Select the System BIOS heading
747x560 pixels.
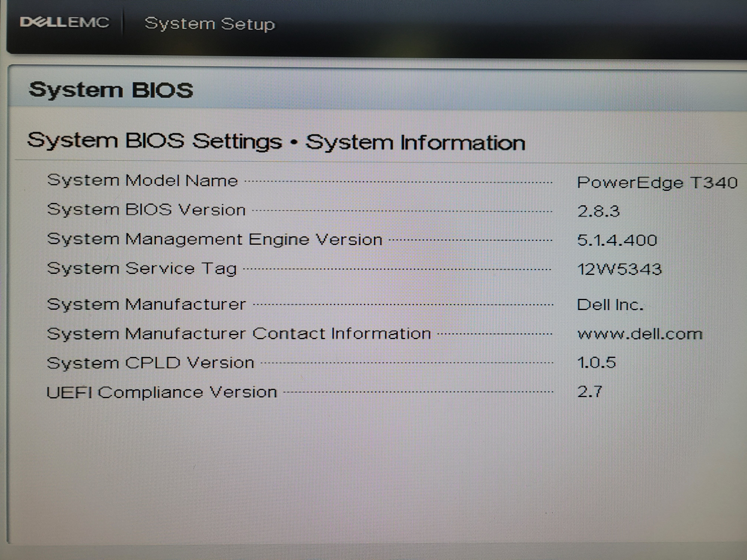click(111, 90)
